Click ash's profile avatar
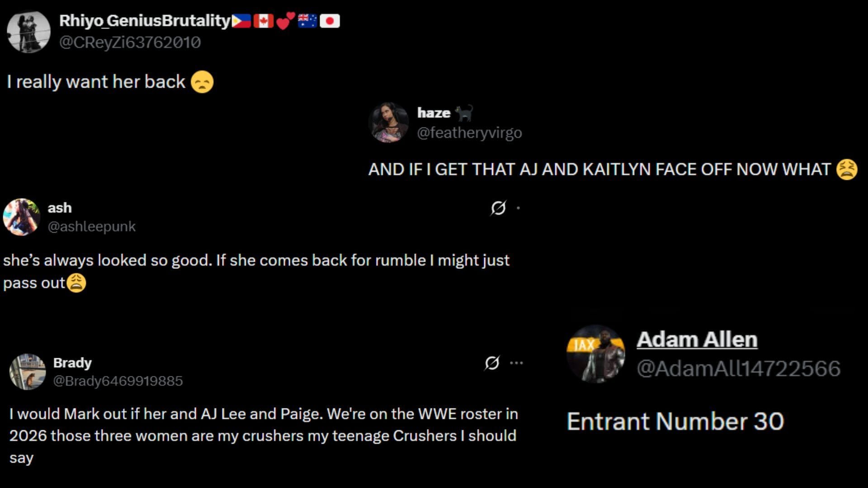 tap(21, 216)
